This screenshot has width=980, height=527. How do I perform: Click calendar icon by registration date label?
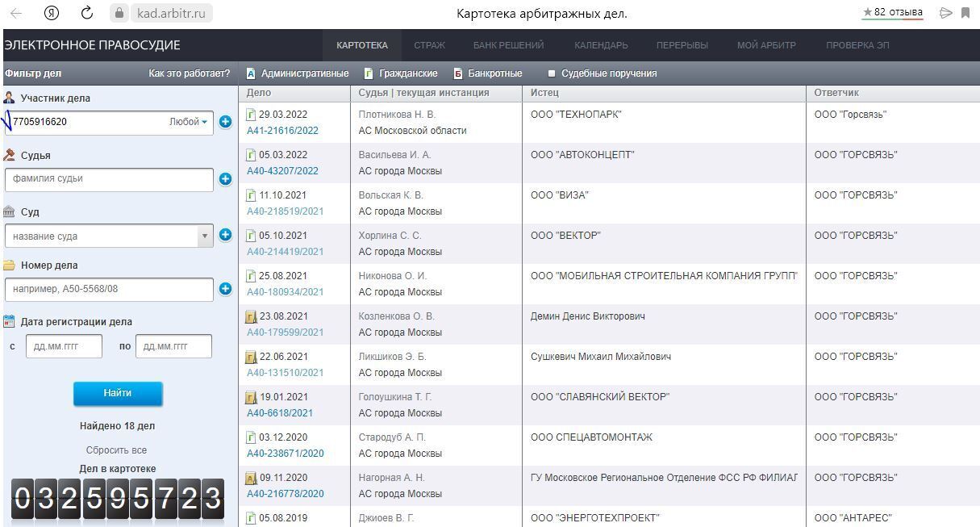coord(10,321)
